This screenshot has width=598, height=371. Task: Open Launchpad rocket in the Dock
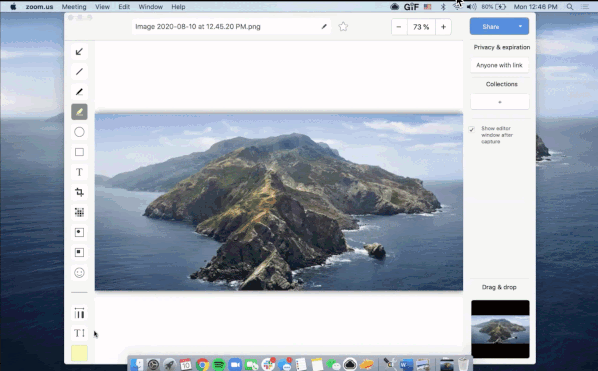[170, 365]
